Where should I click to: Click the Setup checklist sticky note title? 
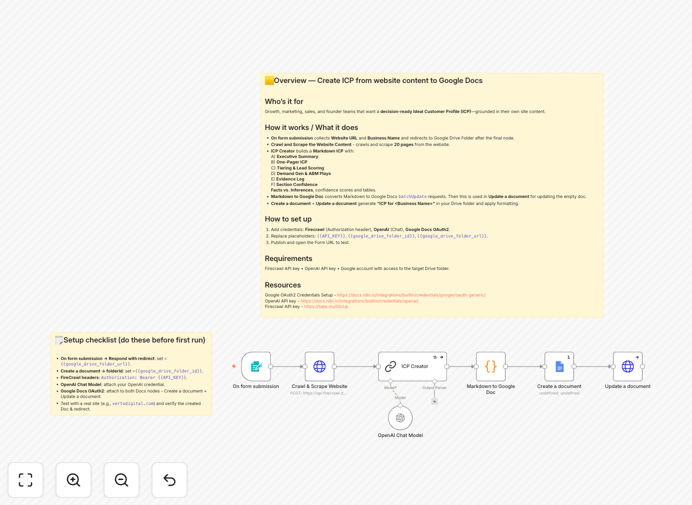point(130,340)
